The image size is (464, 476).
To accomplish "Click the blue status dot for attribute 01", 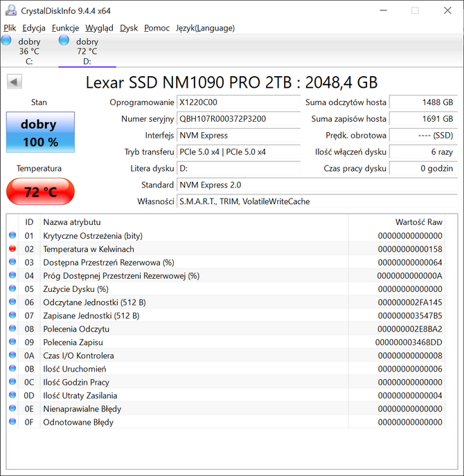I will (x=12, y=235).
